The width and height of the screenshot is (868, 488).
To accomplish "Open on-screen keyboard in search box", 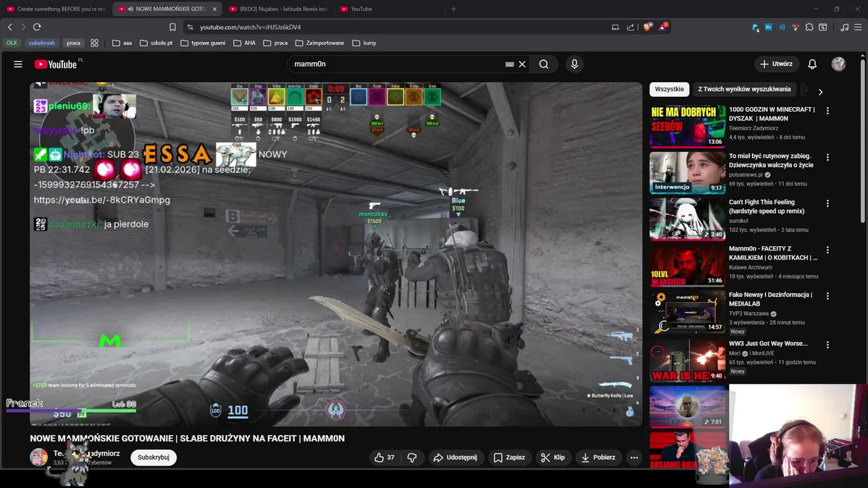I will click(509, 64).
